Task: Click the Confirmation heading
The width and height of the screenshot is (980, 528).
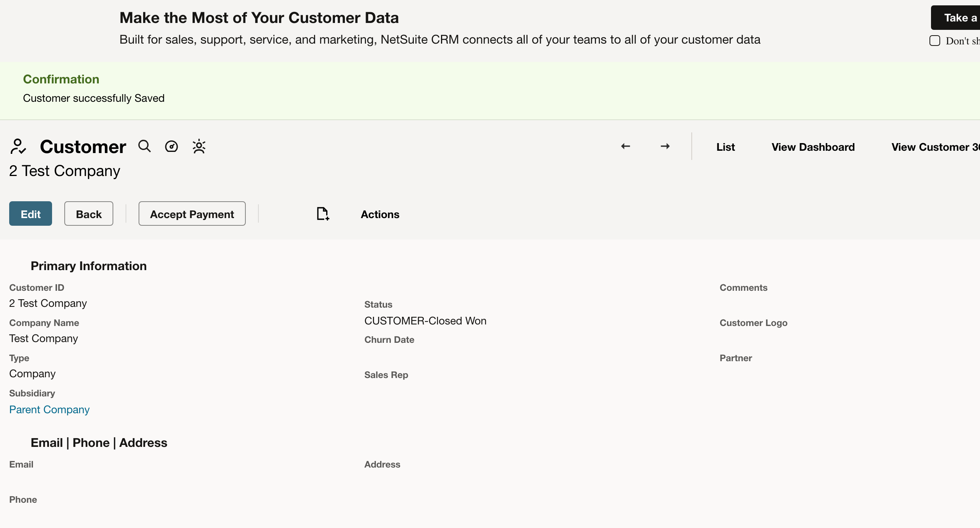Action: click(61, 79)
